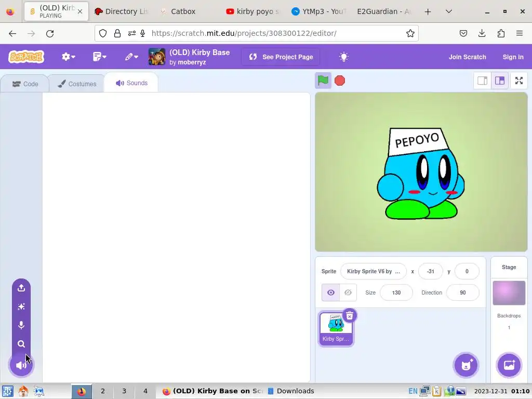Open moberryz author profile link
Viewport: 532px width, 399px height.
tap(192, 62)
